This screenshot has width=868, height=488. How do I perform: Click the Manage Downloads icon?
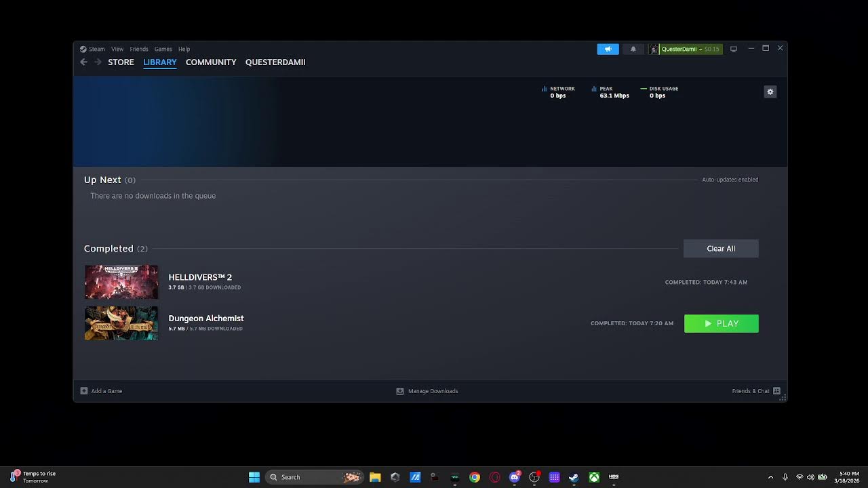pyautogui.click(x=400, y=391)
